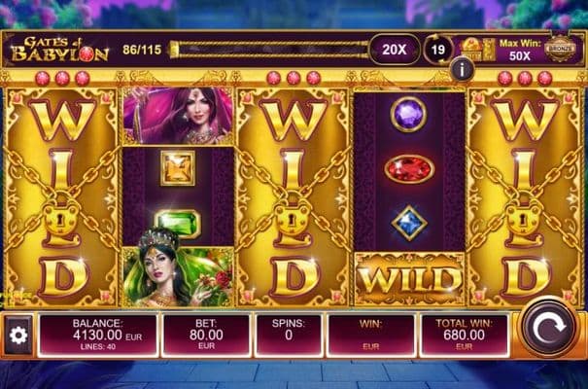This screenshot has height=389, width=588.
Task: Spin the reels with the circular arrow button
Action: pyautogui.click(x=550, y=328)
